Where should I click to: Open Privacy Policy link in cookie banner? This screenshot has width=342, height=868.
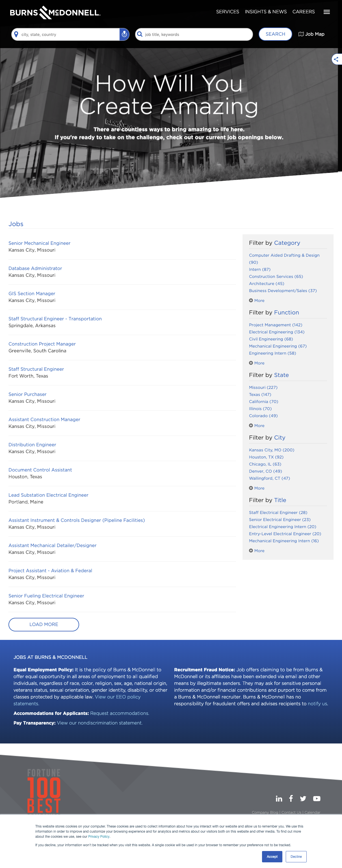click(x=99, y=837)
